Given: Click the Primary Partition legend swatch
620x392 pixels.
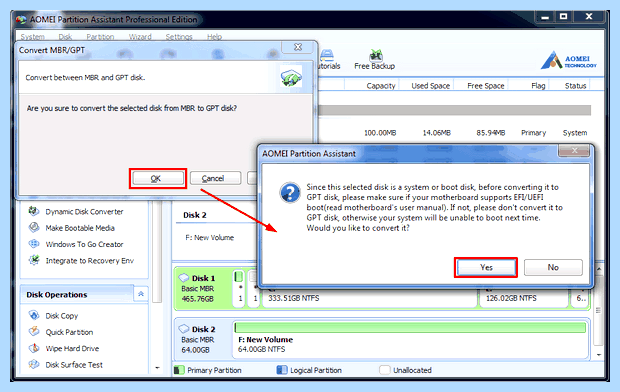Looking at the screenshot, I should (179, 370).
